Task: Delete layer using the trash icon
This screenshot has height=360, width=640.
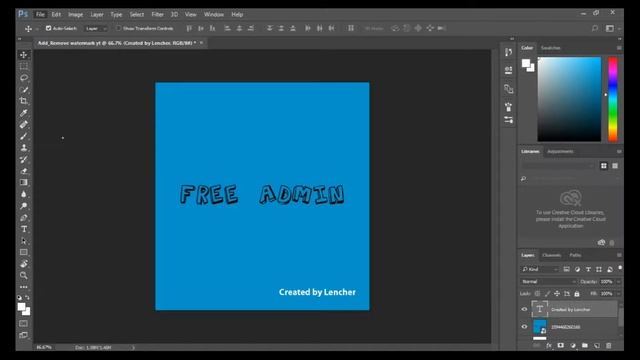Action: pyautogui.click(x=609, y=345)
